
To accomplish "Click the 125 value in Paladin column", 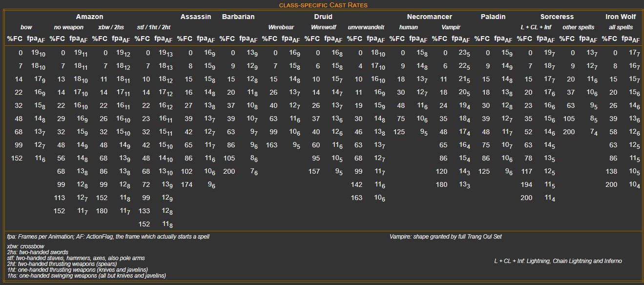I will [484, 171].
